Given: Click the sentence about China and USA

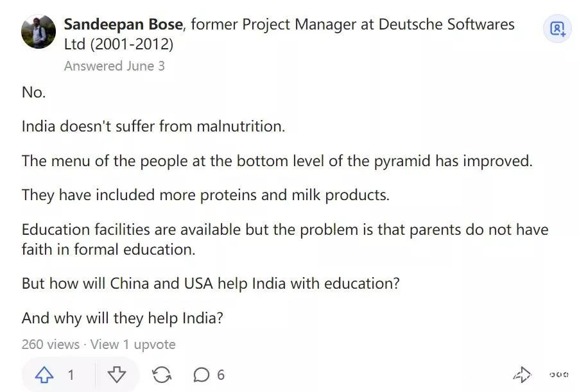Looking at the screenshot, I should tap(211, 284).
